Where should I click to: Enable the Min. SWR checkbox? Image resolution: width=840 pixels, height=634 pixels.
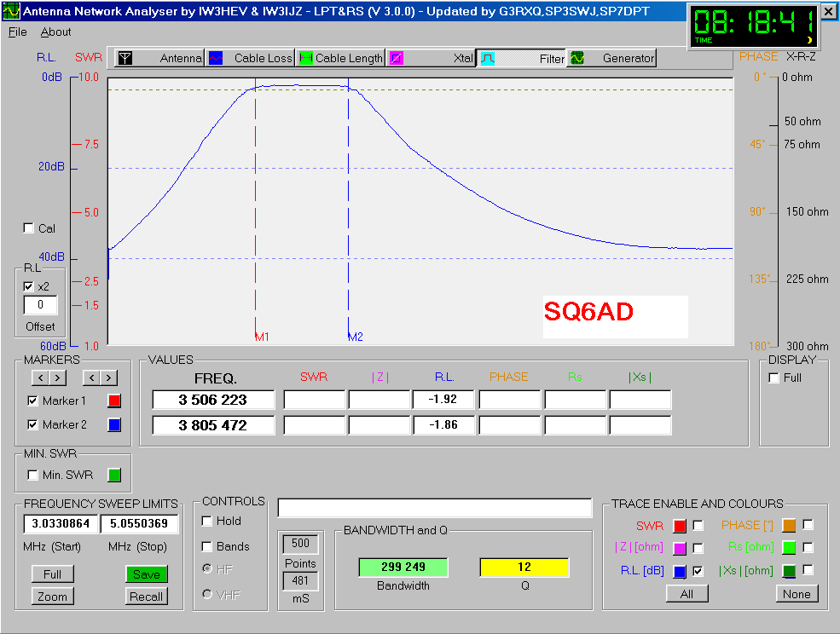coord(33,475)
